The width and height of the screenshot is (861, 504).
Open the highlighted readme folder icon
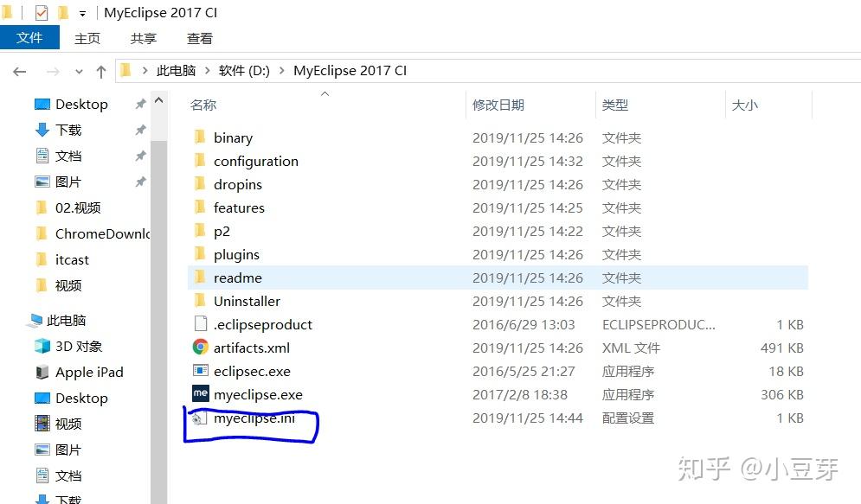pos(202,278)
